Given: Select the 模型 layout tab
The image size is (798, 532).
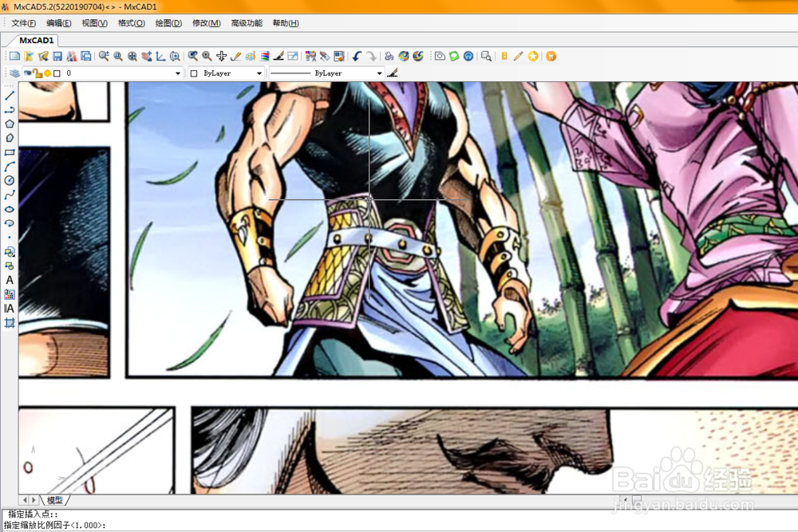Looking at the screenshot, I should 54,500.
